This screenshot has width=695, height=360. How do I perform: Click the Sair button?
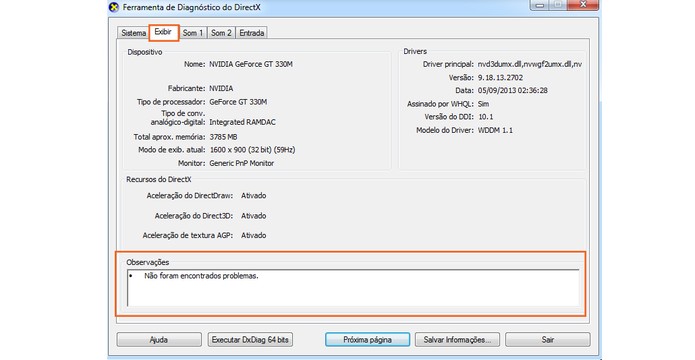[548, 340]
